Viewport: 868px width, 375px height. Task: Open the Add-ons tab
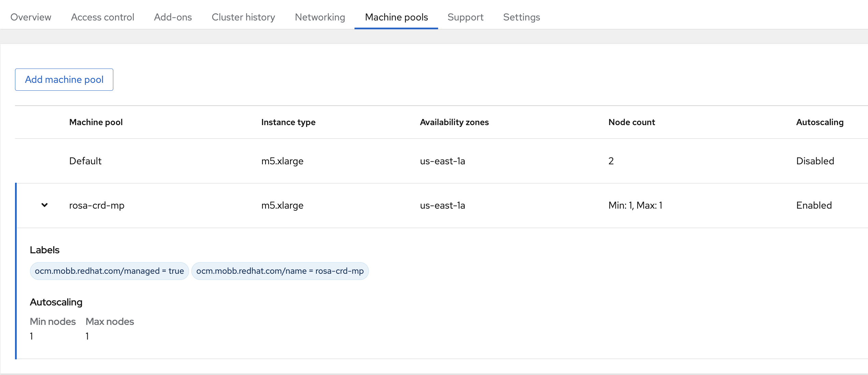(x=173, y=17)
